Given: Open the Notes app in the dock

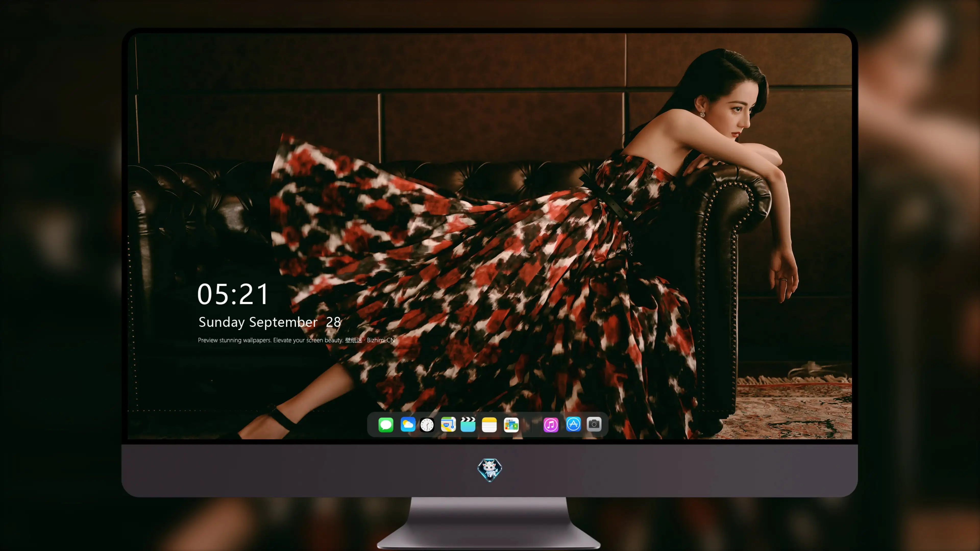Looking at the screenshot, I should 489,425.
